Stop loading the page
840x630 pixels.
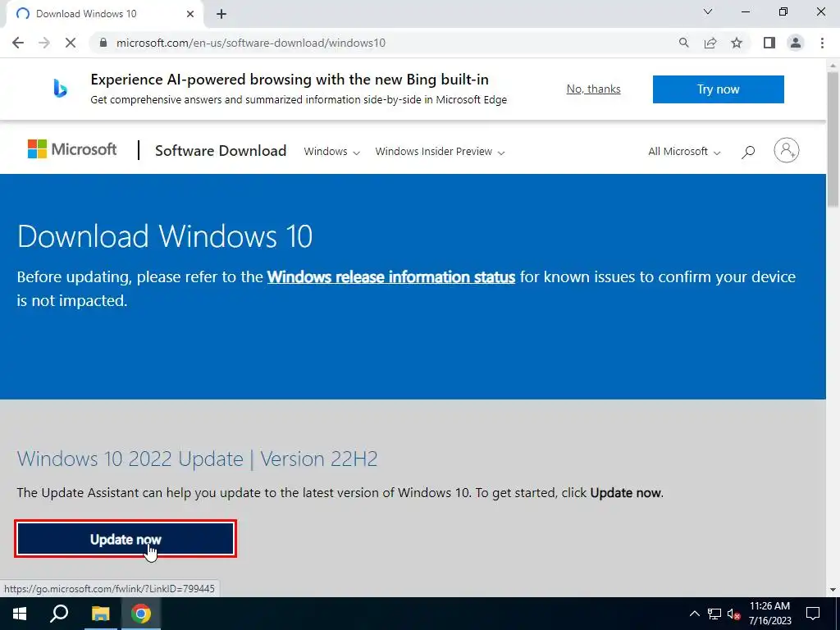71,43
